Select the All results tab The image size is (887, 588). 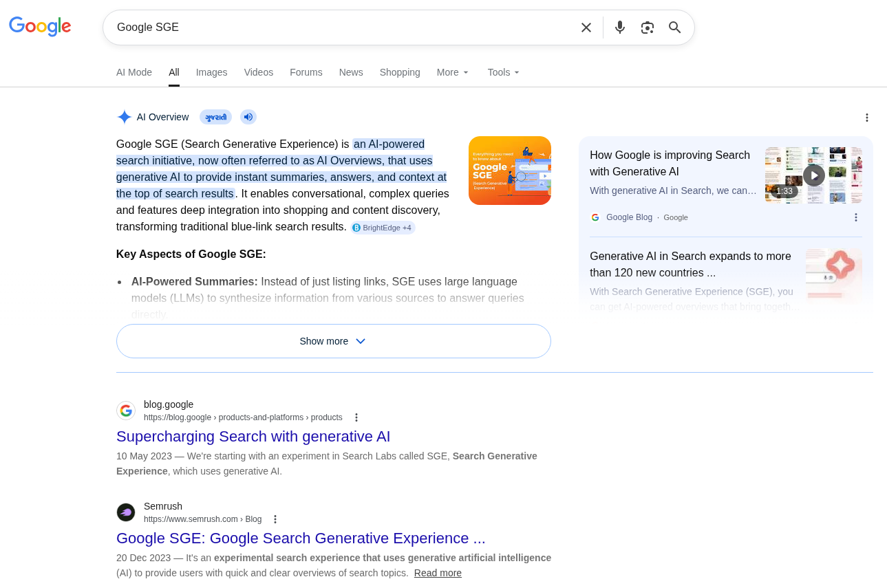[174, 72]
